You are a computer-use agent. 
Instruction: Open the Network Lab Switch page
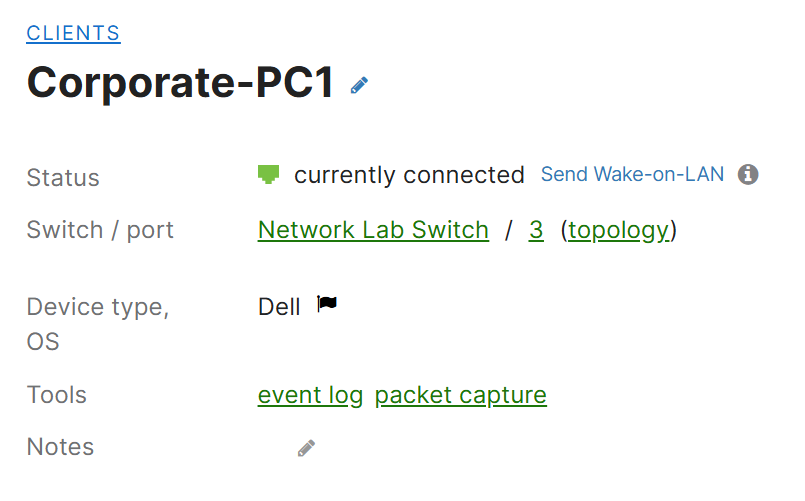click(373, 230)
